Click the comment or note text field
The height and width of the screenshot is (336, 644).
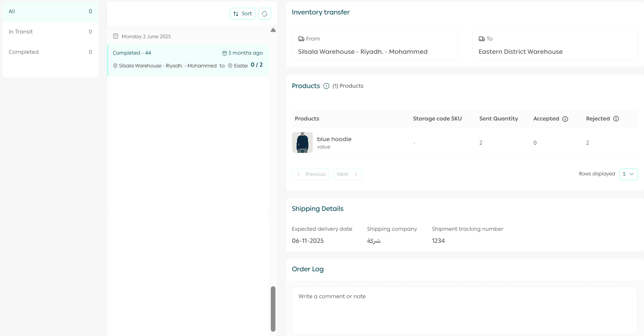click(464, 310)
